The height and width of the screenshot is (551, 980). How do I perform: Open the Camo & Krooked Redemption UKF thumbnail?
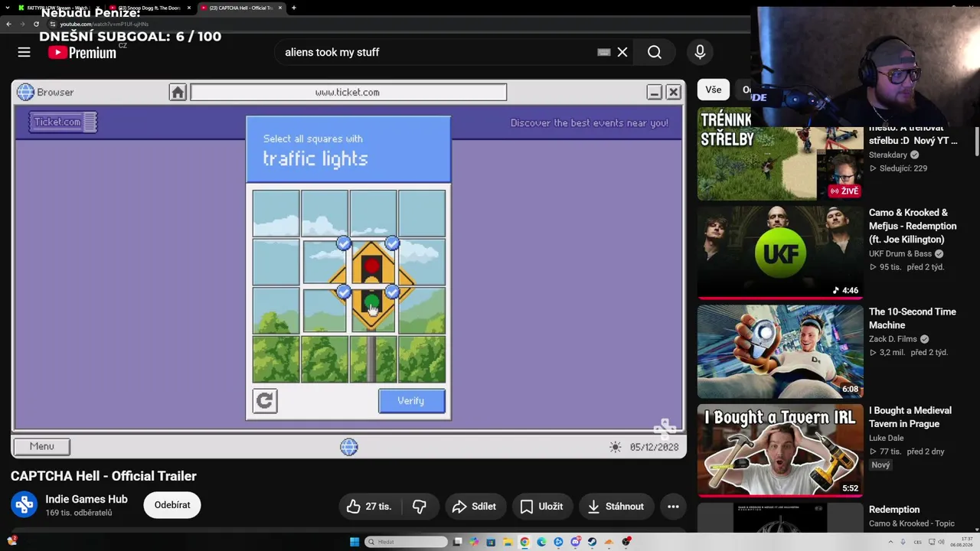pos(780,252)
